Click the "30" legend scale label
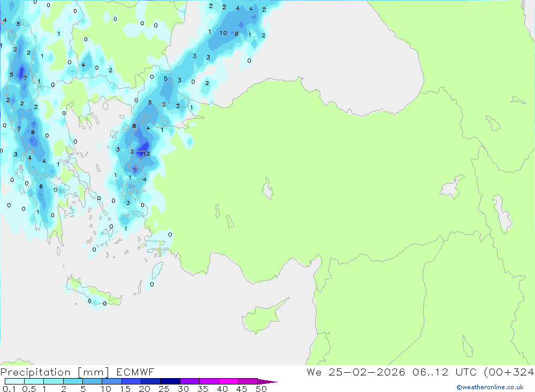Viewport: 535px width, 392px height. pos(183,389)
